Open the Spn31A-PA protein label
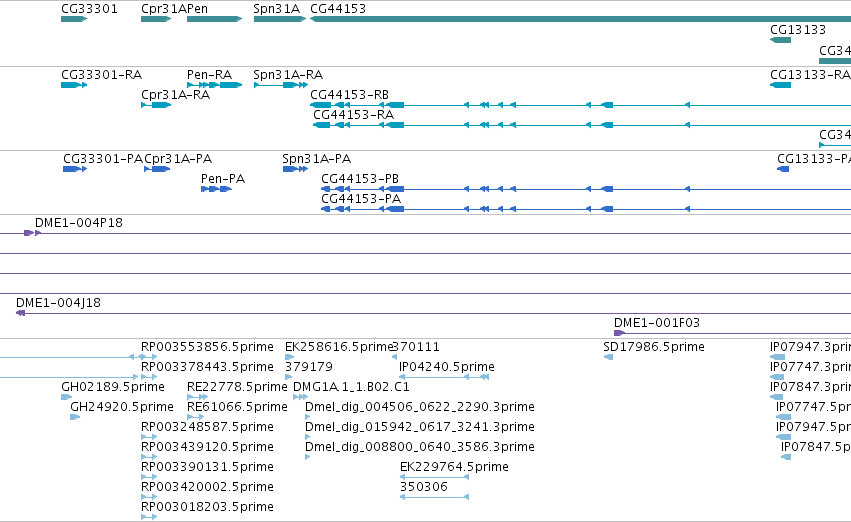 click(x=316, y=158)
